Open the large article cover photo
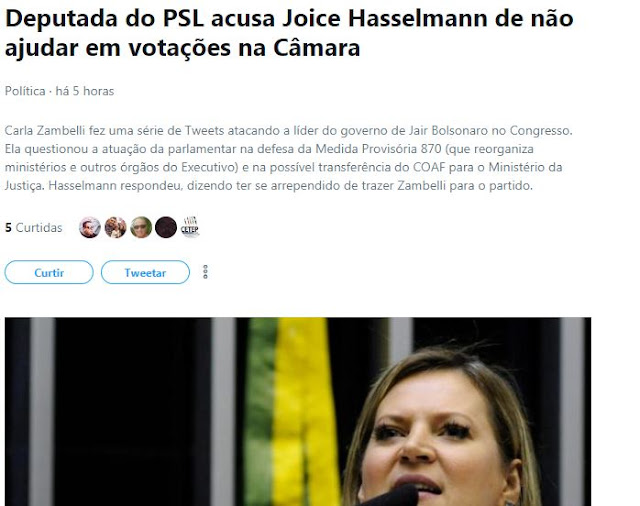The height and width of the screenshot is (506, 640). (x=298, y=411)
